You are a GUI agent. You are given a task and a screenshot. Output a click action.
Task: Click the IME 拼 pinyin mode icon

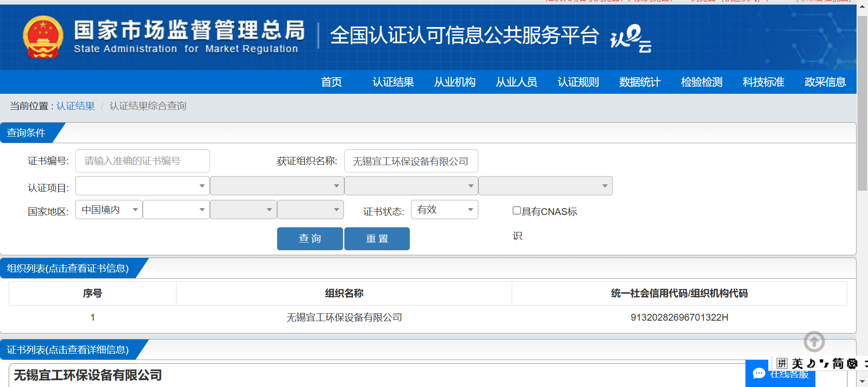click(x=782, y=364)
